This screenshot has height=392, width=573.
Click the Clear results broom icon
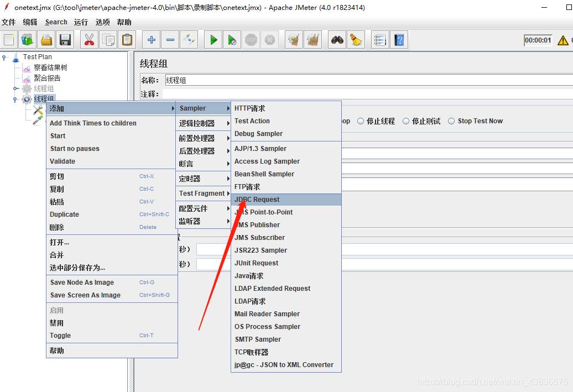294,40
